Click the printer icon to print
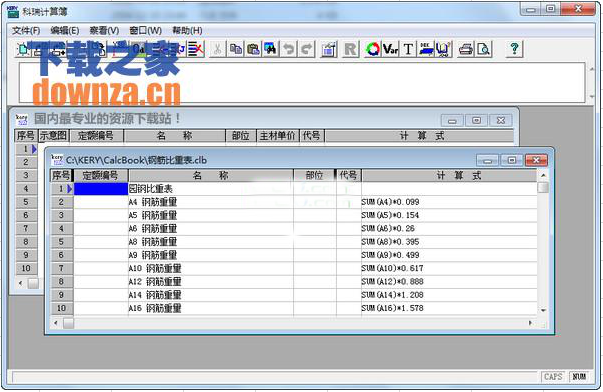Viewport: 603px width, 392px height. (466, 49)
